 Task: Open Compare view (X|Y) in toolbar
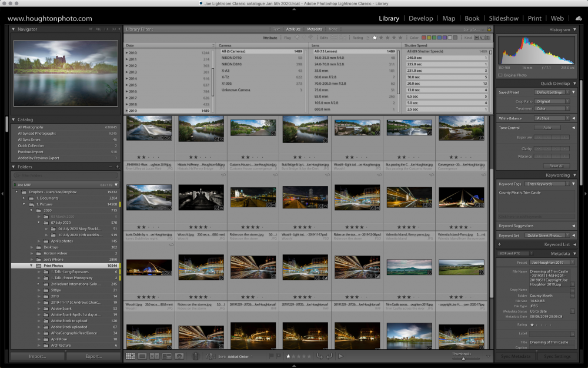point(155,356)
